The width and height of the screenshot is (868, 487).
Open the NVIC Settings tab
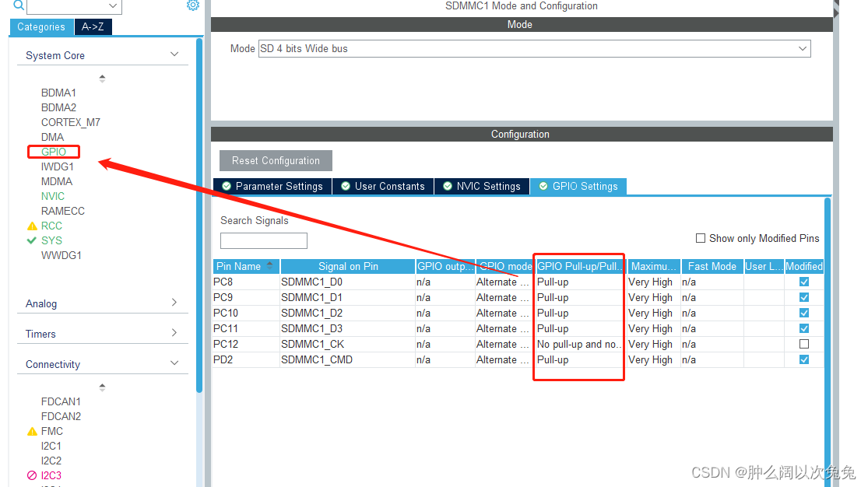pyautogui.click(x=482, y=187)
